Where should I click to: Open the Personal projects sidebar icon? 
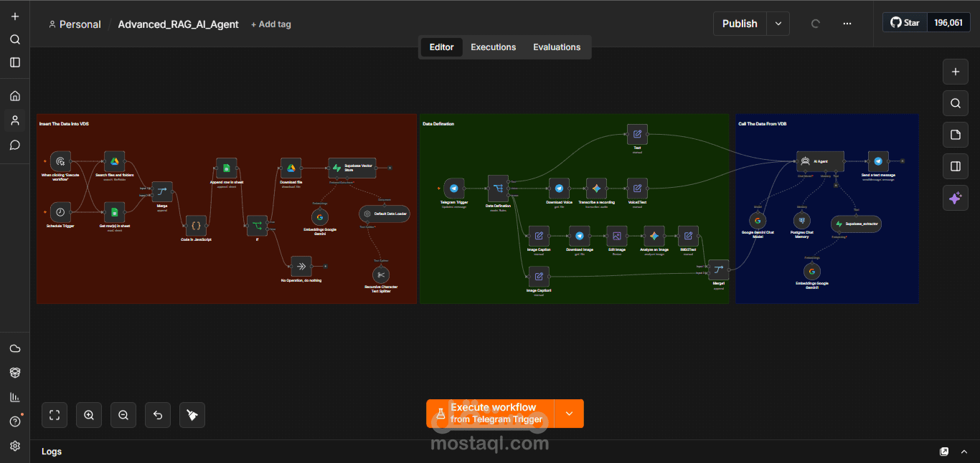(x=15, y=120)
